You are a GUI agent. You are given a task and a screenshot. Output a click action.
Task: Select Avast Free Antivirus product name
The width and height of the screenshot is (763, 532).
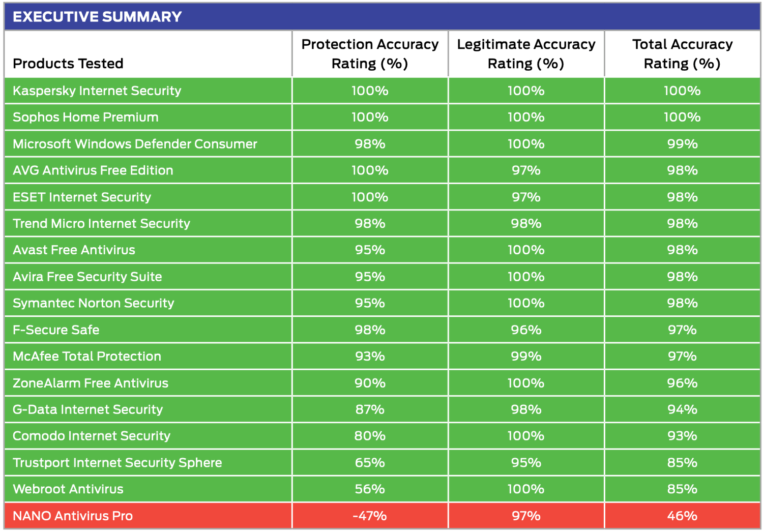[x=74, y=250]
